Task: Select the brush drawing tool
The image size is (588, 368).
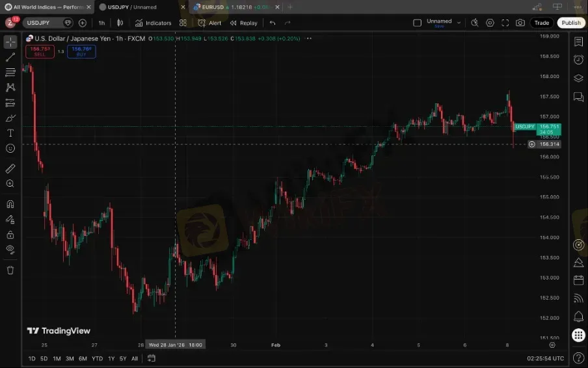Action: [x=10, y=118]
